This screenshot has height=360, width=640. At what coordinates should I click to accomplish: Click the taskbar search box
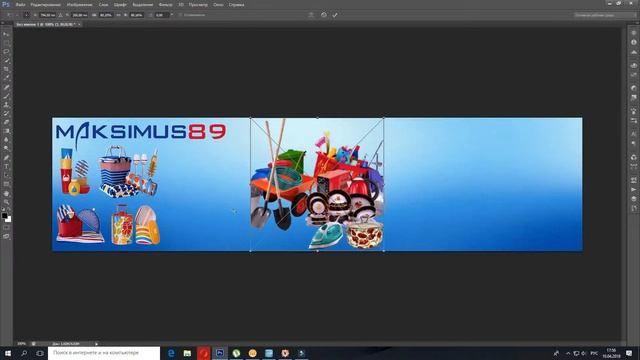(104, 353)
